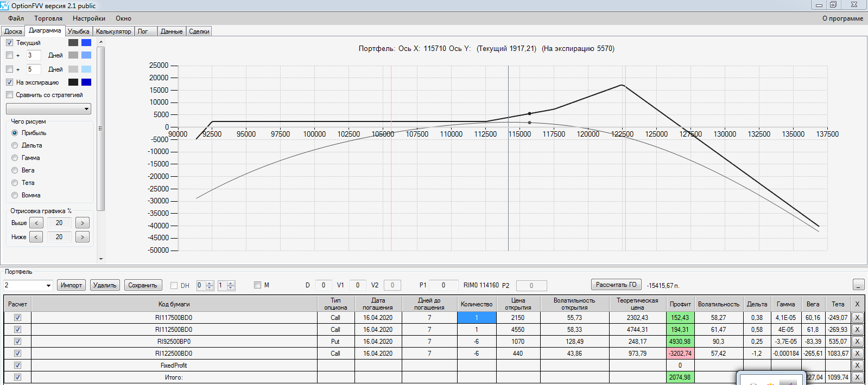Click the D input field
Viewport: 868px width, 385px height.
(x=324, y=285)
